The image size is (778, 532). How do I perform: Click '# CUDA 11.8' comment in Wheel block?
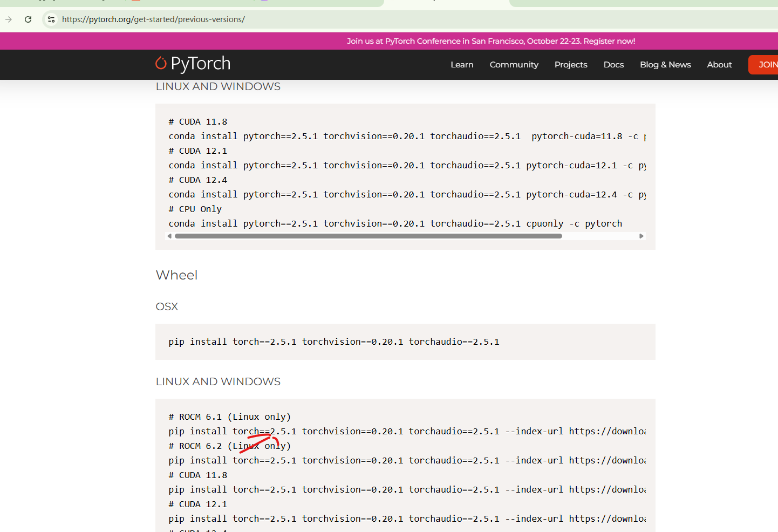[x=198, y=475]
